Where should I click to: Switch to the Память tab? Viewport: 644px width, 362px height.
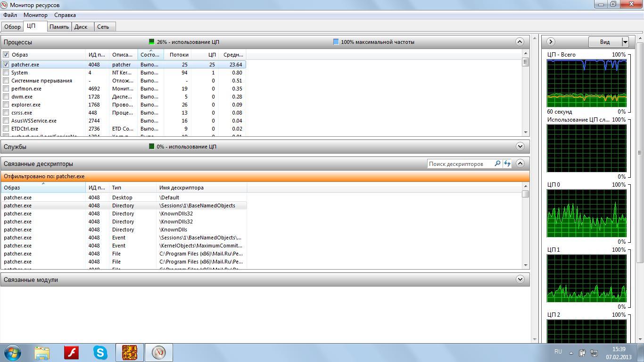[59, 27]
